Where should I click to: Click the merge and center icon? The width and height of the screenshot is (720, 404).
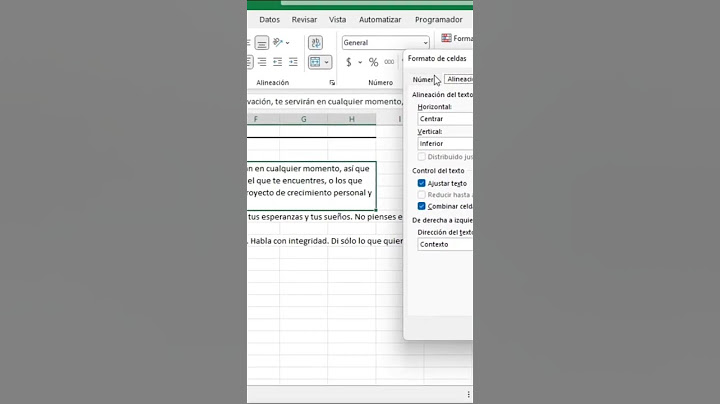point(315,62)
